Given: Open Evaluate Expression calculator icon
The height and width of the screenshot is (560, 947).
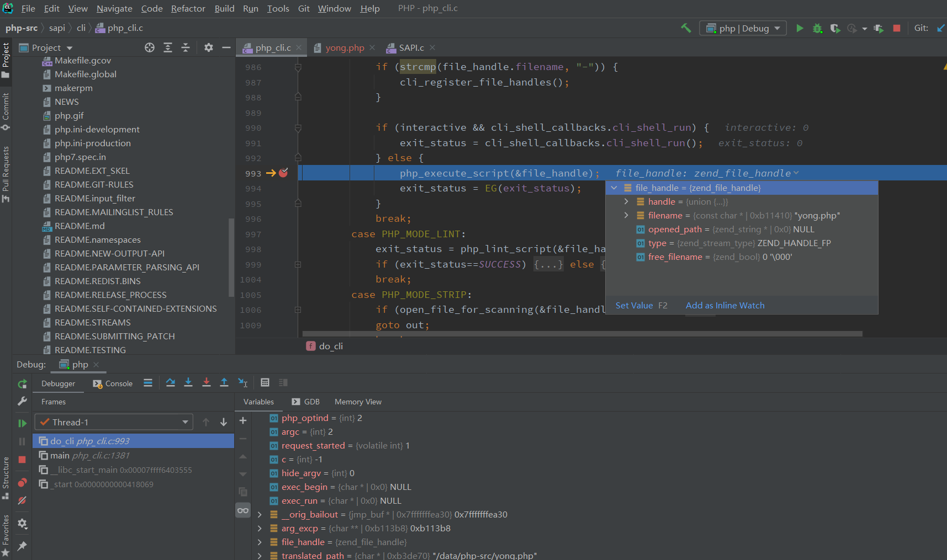Looking at the screenshot, I should click(265, 382).
